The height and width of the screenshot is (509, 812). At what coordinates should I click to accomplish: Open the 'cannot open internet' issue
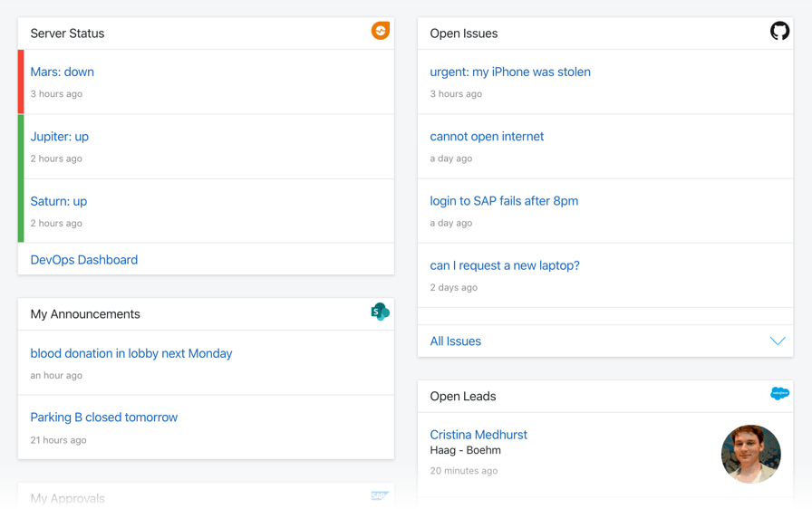487,137
